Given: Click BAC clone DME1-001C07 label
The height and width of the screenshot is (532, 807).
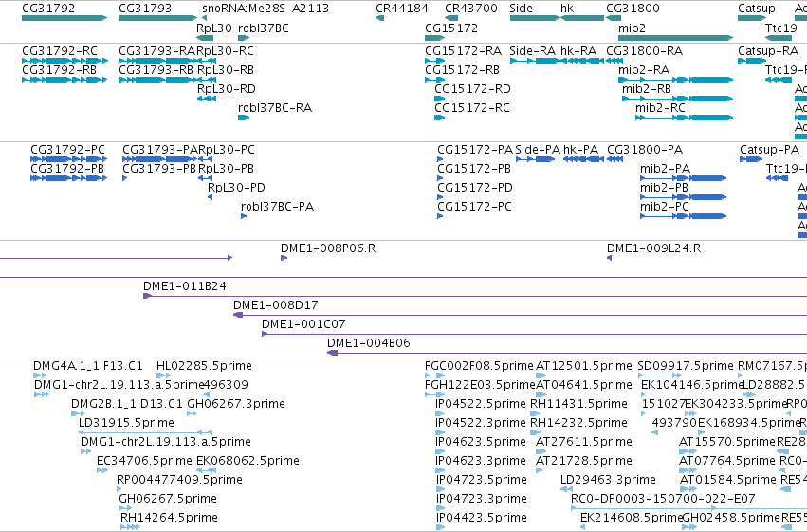Looking at the screenshot, I should [x=303, y=324].
